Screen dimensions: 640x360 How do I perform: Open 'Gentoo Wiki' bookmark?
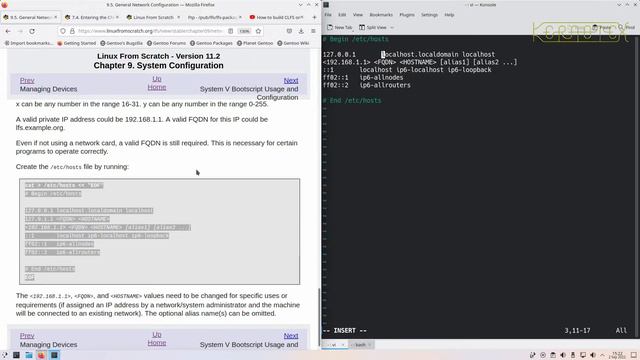[x=293, y=43]
